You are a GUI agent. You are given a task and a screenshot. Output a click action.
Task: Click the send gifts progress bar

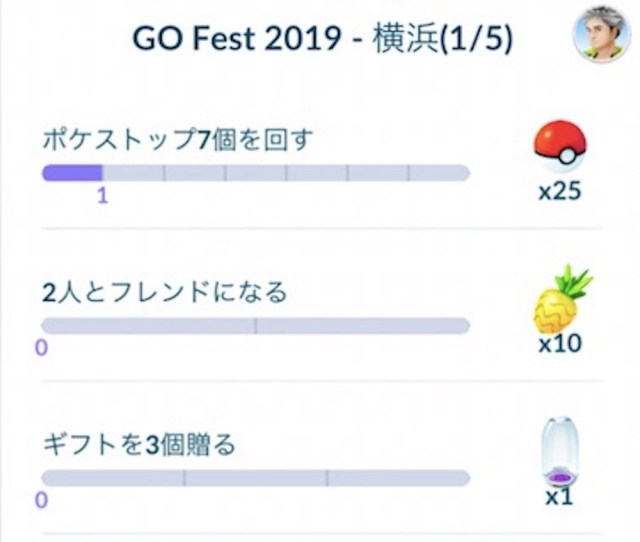[x=255, y=478]
